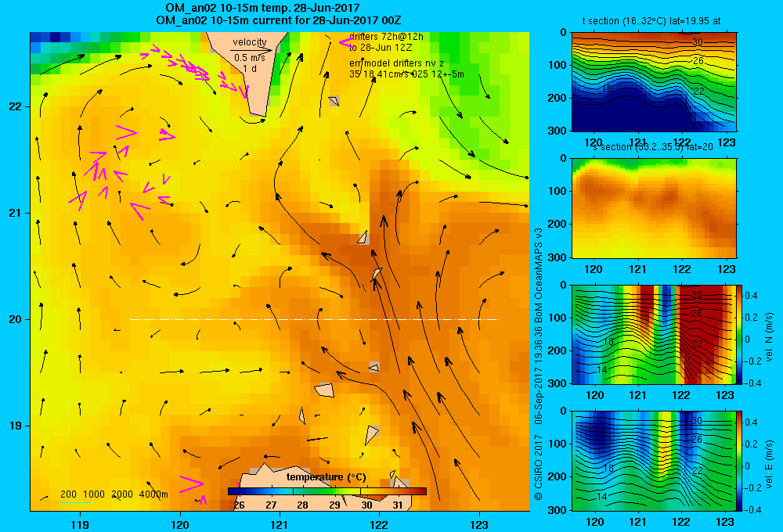Screen dimensions: 783x532
Task: Click the velocity scale reference arrow
Action: pos(251,50)
